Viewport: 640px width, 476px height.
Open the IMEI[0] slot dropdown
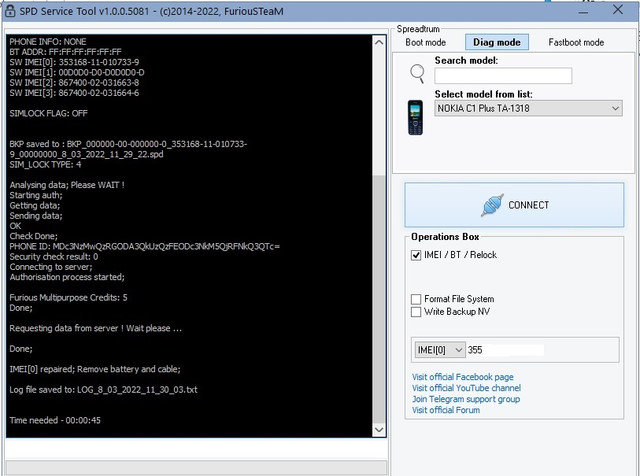(x=440, y=350)
